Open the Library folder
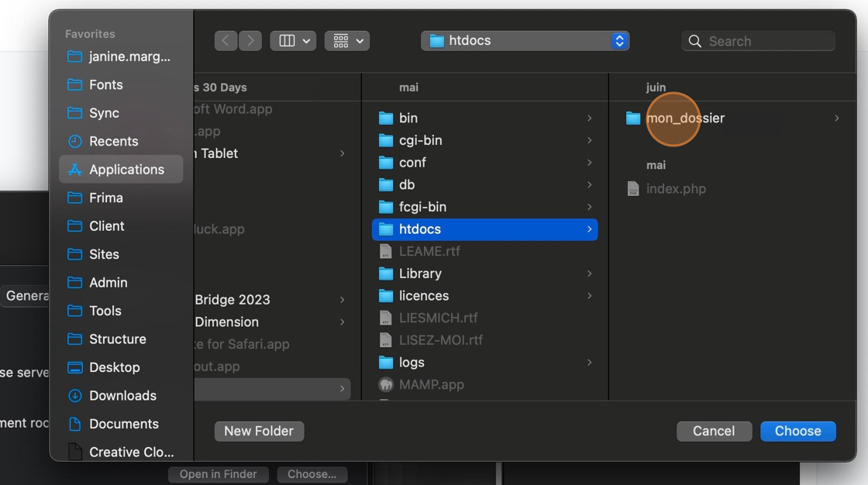This screenshot has width=868, height=485. [421, 273]
